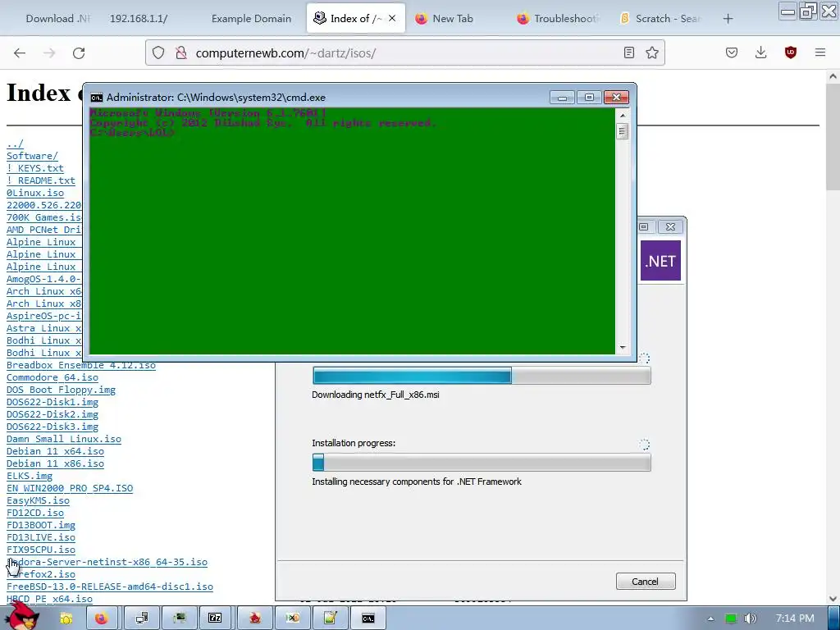Open the circuit board taskbar icon
This screenshot has width=840, height=630.
[x=180, y=619]
